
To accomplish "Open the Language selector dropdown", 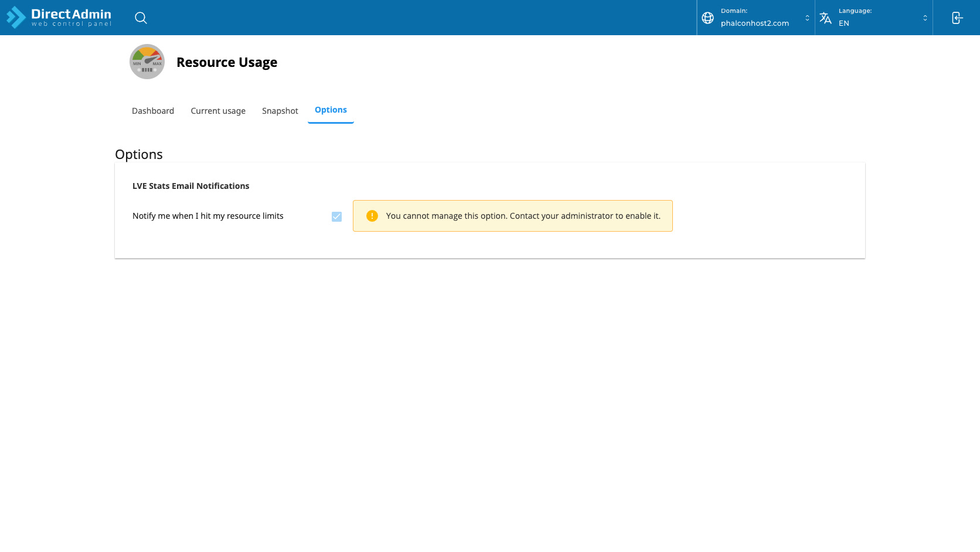I will pos(873,18).
